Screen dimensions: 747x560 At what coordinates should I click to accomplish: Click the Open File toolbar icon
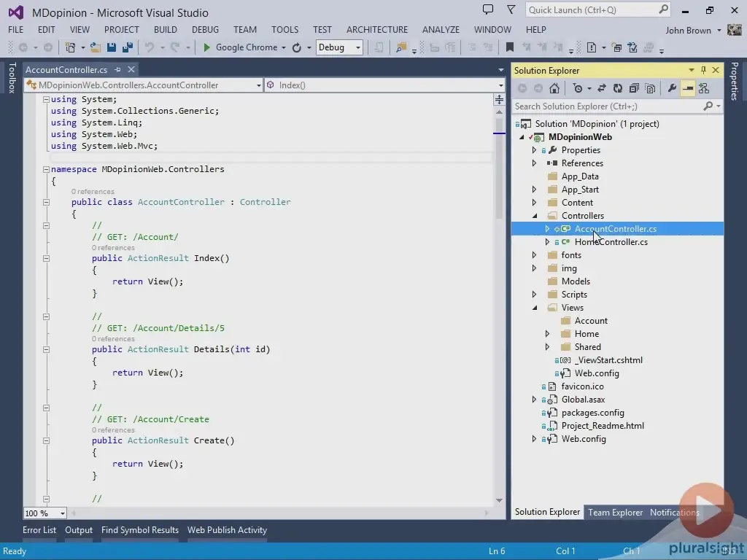click(95, 47)
